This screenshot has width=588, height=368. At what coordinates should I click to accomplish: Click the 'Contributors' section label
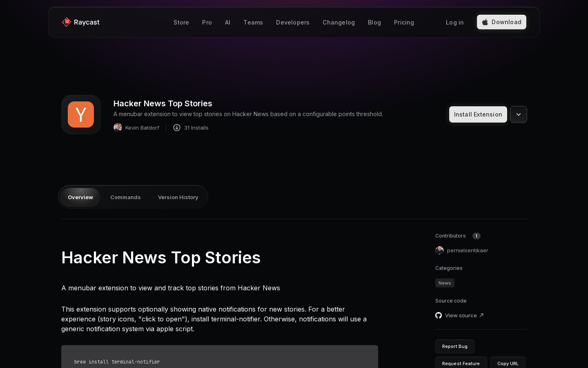click(450, 236)
